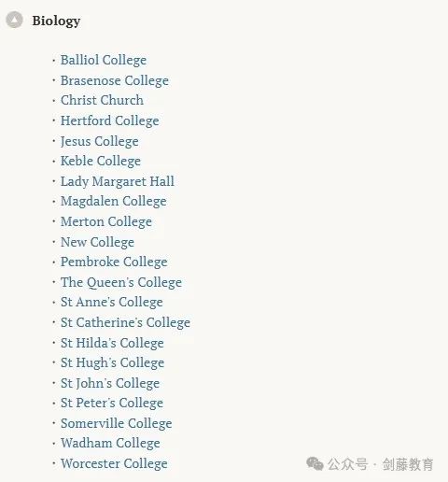
Task: Select the St John's College link
Action: tap(110, 383)
